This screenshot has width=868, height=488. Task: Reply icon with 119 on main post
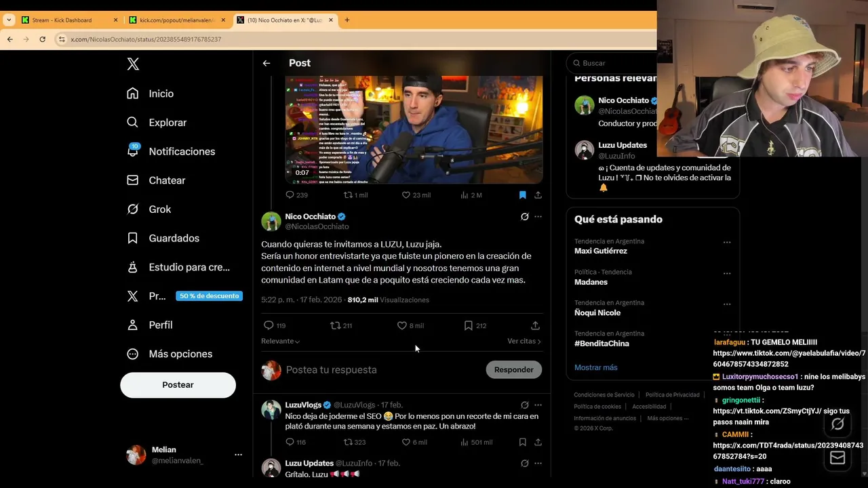point(274,326)
